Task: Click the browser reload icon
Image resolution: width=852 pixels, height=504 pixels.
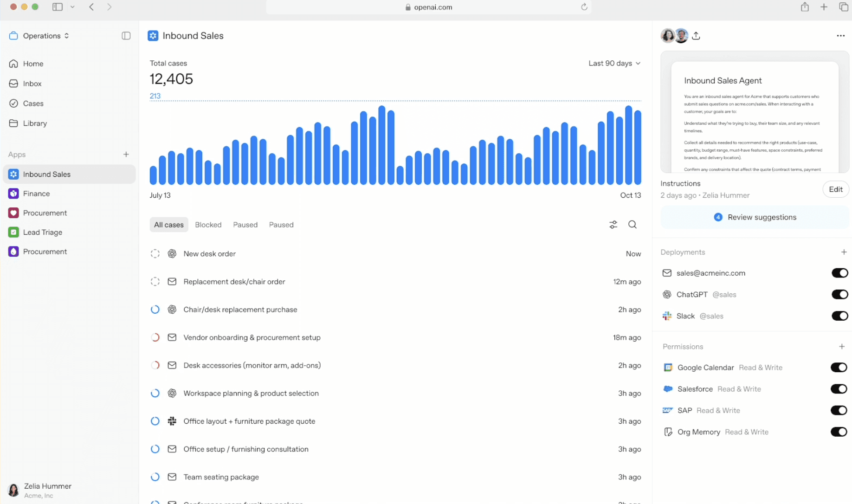Action: (584, 7)
